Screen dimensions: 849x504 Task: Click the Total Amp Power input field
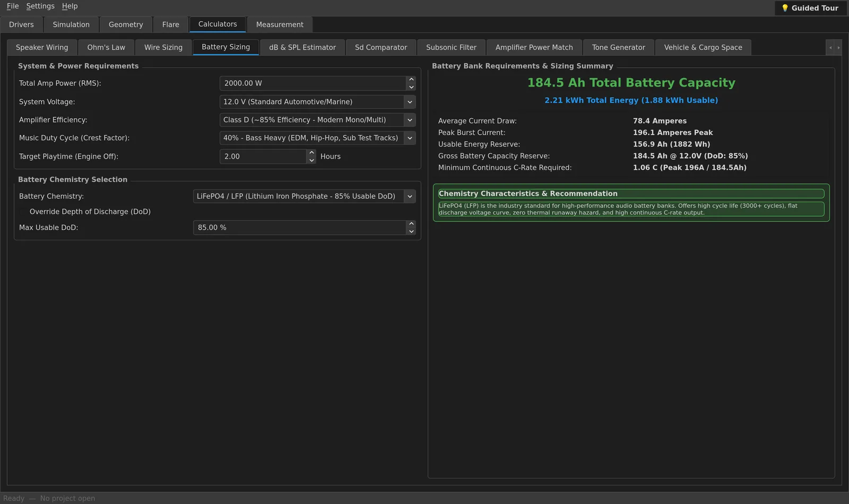click(x=313, y=83)
